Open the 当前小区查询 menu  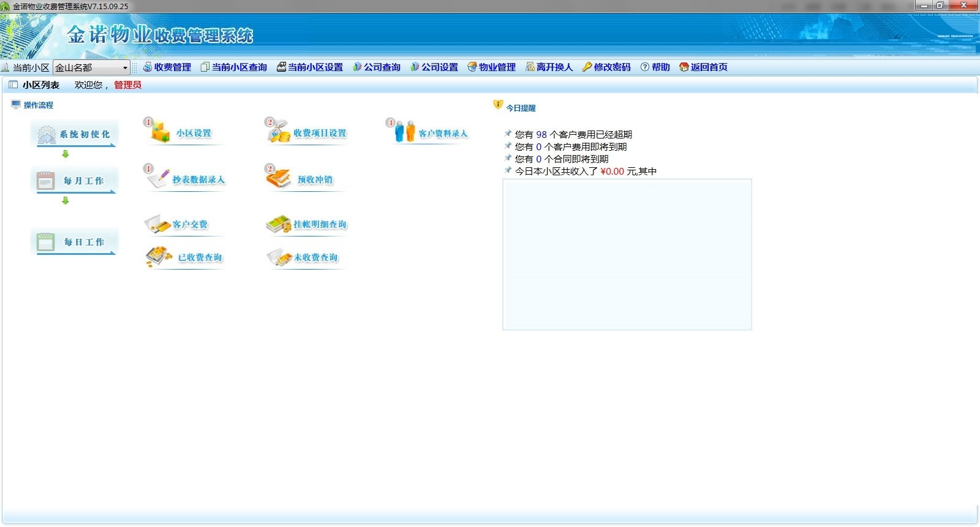point(234,67)
